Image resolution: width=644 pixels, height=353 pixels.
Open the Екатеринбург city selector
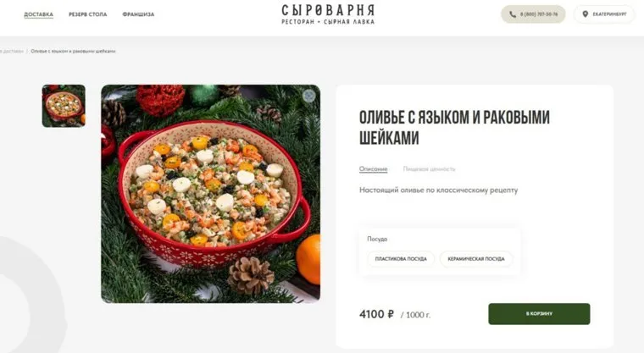604,14
